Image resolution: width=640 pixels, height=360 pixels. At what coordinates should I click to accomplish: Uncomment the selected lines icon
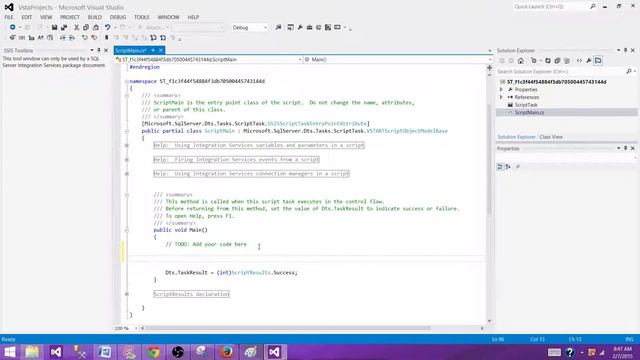click(94, 38)
